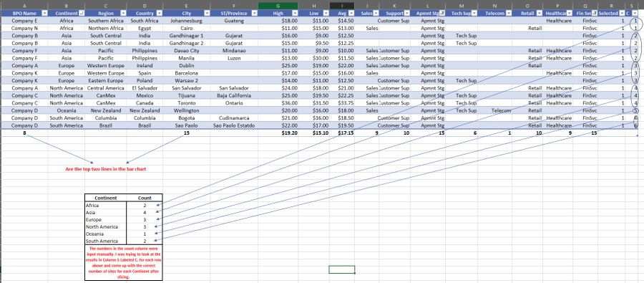Open the BPO Name filter dropdown

coord(44,13)
